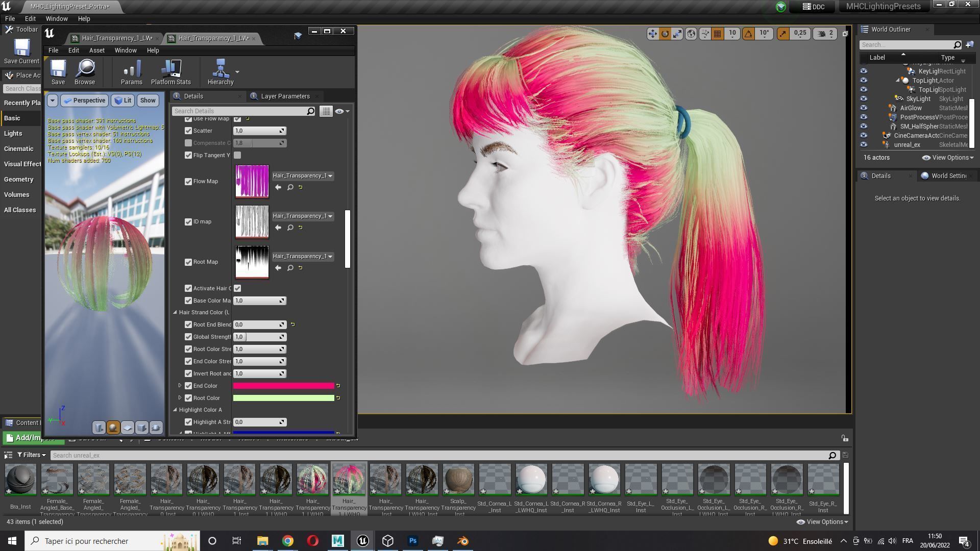Open Google Chrome from taskbar
Viewport: 980px width, 551px height.
pyautogui.click(x=288, y=541)
